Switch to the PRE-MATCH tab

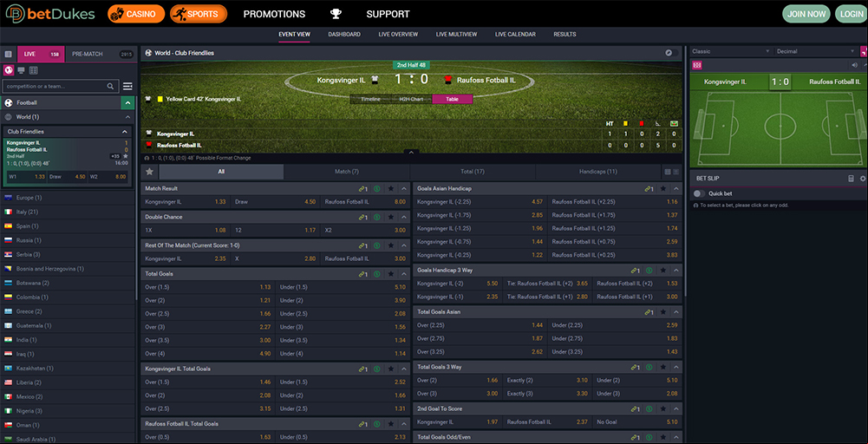pos(101,55)
